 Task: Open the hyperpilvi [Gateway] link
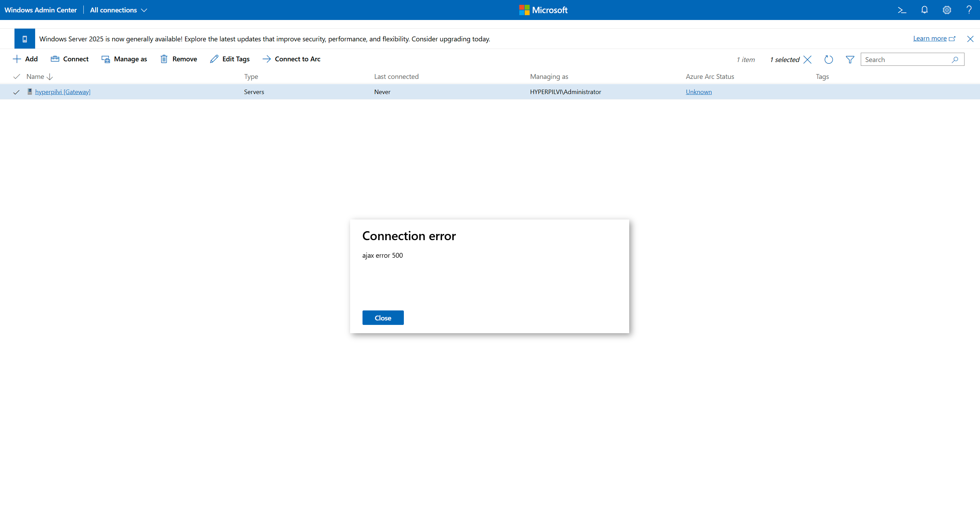(63, 92)
